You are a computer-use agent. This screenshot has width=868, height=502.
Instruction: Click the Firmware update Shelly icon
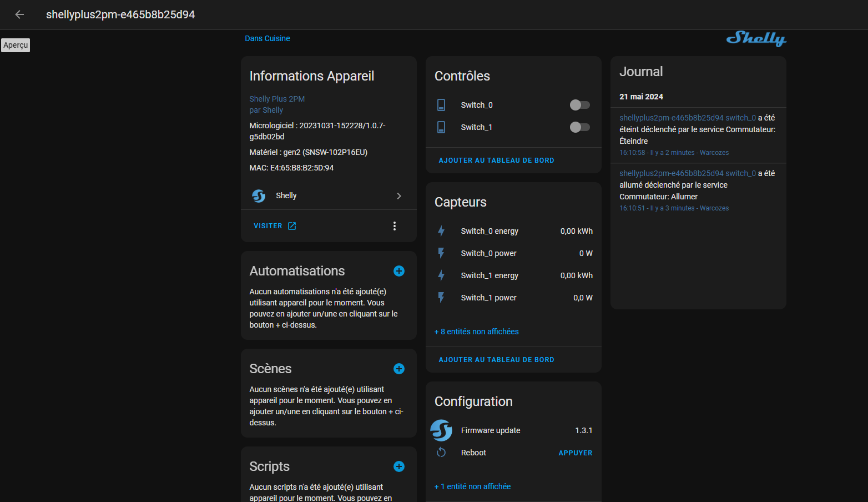point(441,430)
